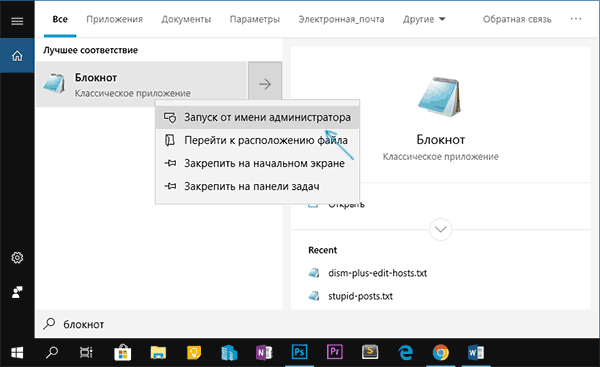
Task: Open Microsoft Word from taskbar
Action: pos(476,352)
